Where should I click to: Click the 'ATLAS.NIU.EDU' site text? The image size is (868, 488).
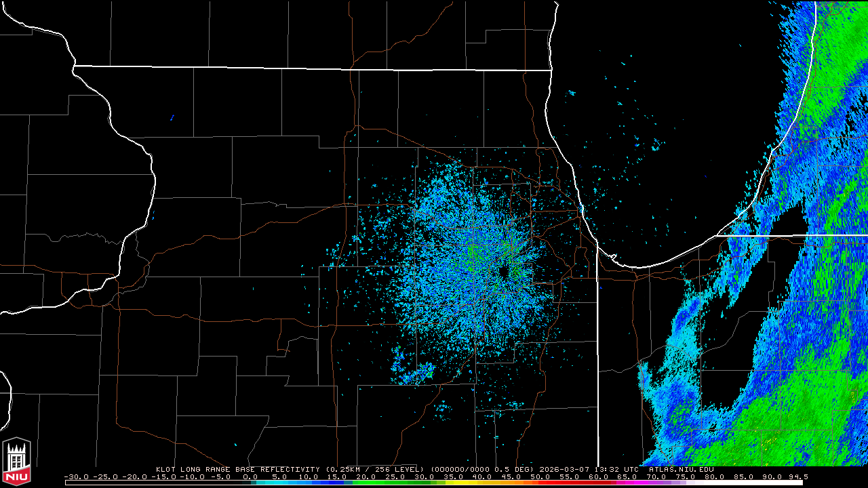[x=681, y=469]
